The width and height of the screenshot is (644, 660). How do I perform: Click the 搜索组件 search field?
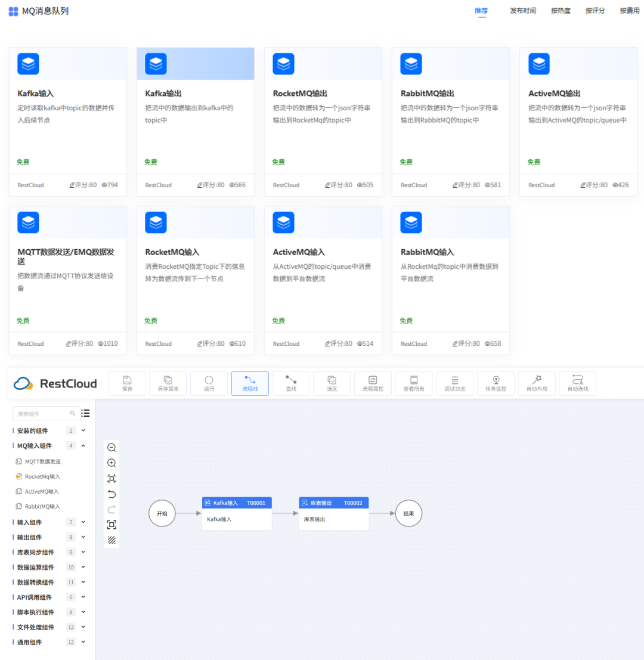coord(47,413)
